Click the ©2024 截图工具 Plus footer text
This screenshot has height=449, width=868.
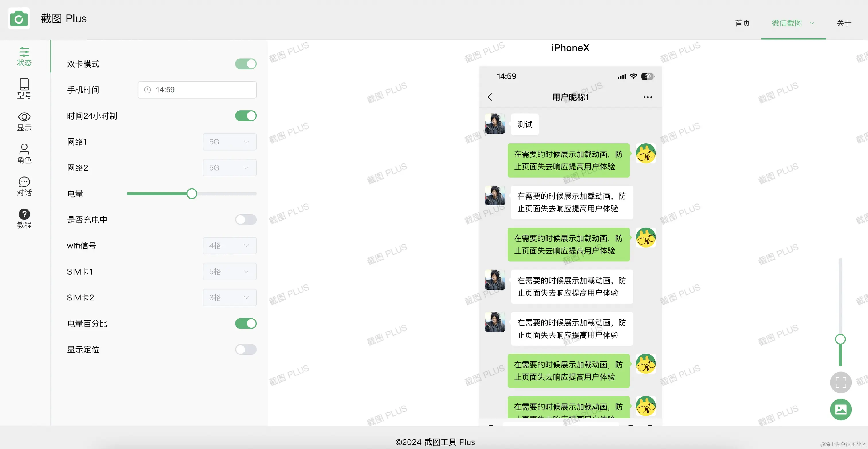(x=435, y=442)
